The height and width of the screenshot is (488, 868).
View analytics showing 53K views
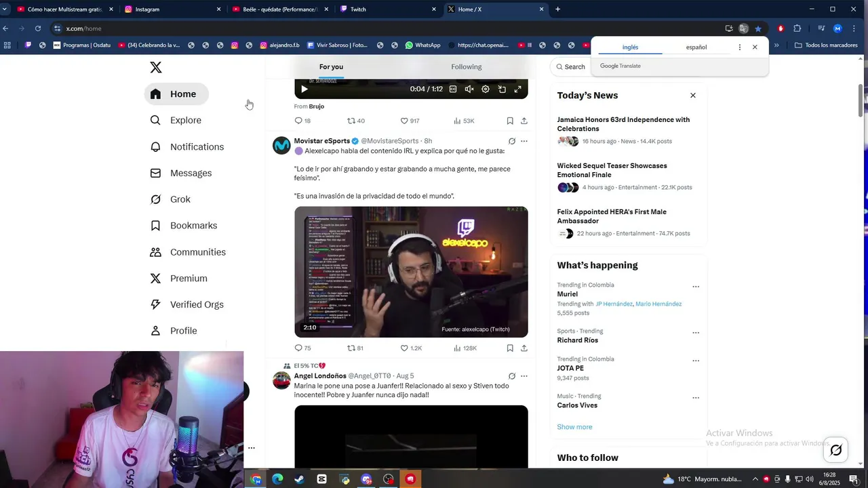[464, 121]
